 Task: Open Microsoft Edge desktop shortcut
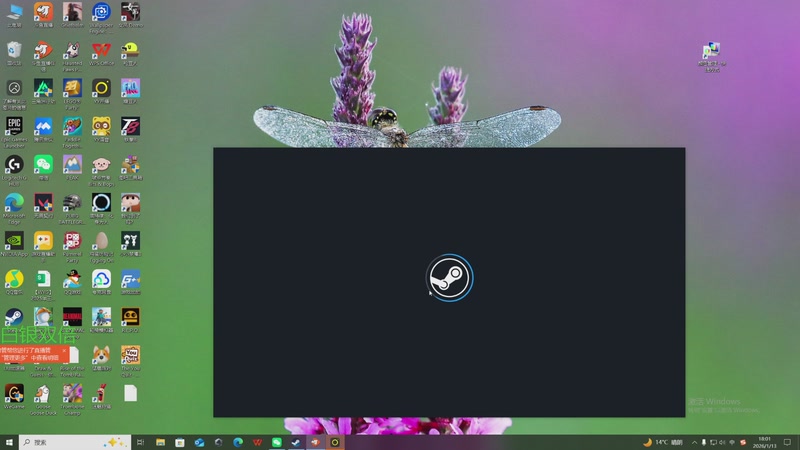click(x=14, y=208)
